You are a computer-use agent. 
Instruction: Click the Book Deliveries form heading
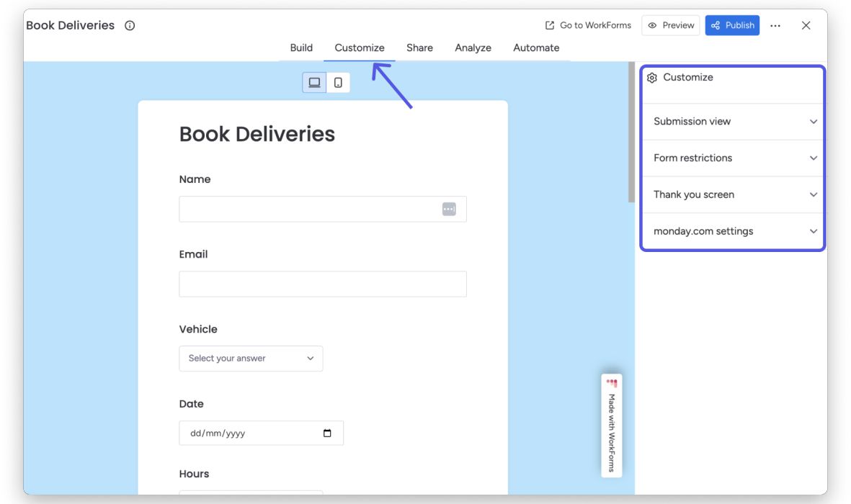257,134
